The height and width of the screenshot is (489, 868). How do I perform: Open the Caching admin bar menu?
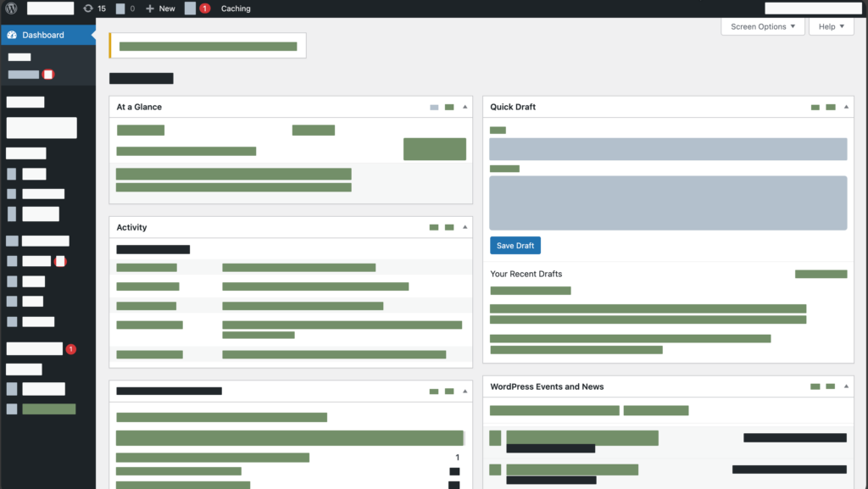click(236, 8)
